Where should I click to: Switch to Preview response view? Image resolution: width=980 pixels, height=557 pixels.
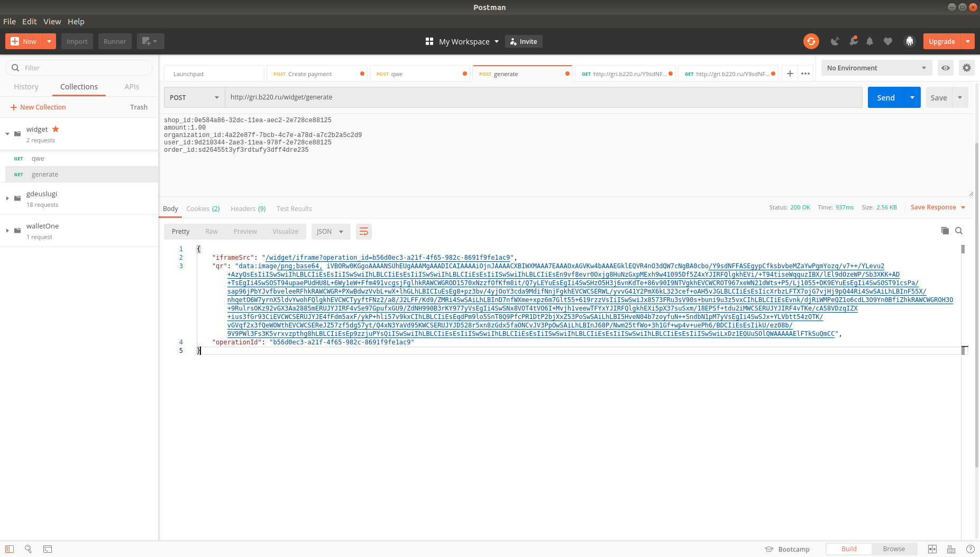click(245, 232)
